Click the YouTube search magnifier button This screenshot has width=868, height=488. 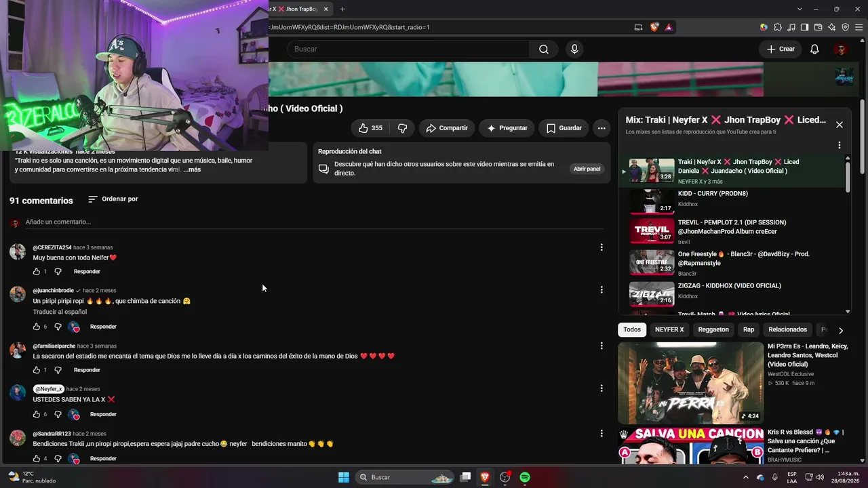(x=544, y=49)
